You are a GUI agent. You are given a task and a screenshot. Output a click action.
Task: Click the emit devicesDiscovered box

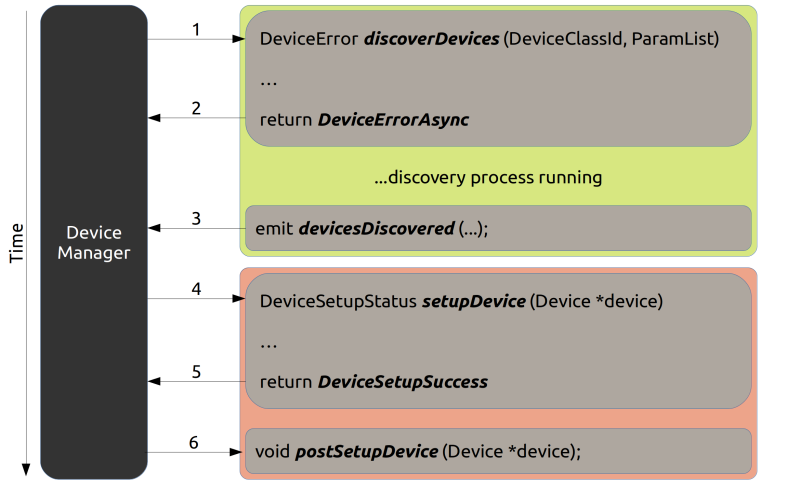coord(498,228)
